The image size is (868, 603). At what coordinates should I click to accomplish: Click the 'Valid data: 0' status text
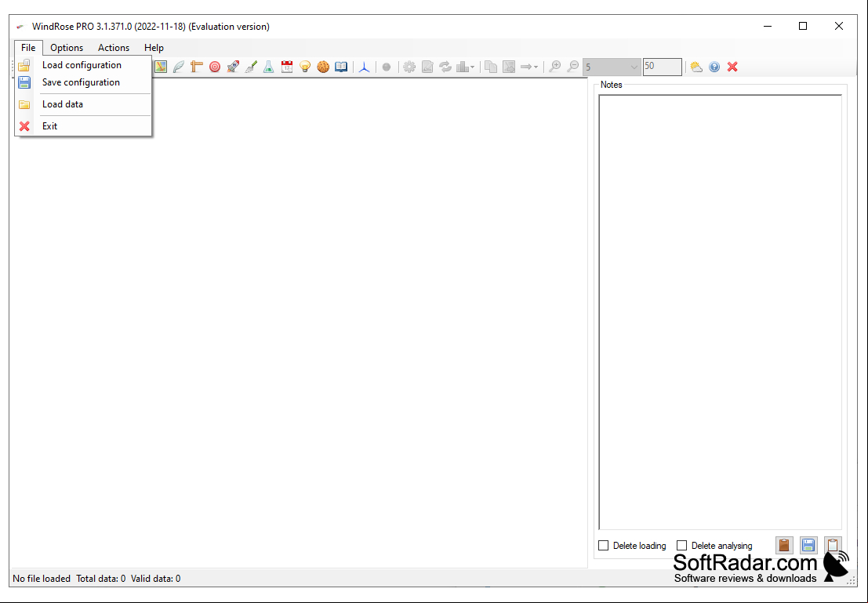155,579
